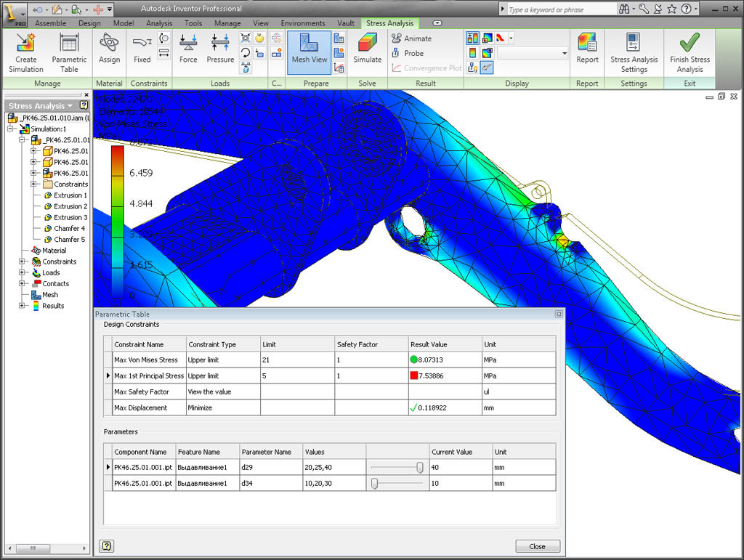The width and height of the screenshot is (744, 560).
Task: Click the binoculars search icon
Action: point(624,9)
